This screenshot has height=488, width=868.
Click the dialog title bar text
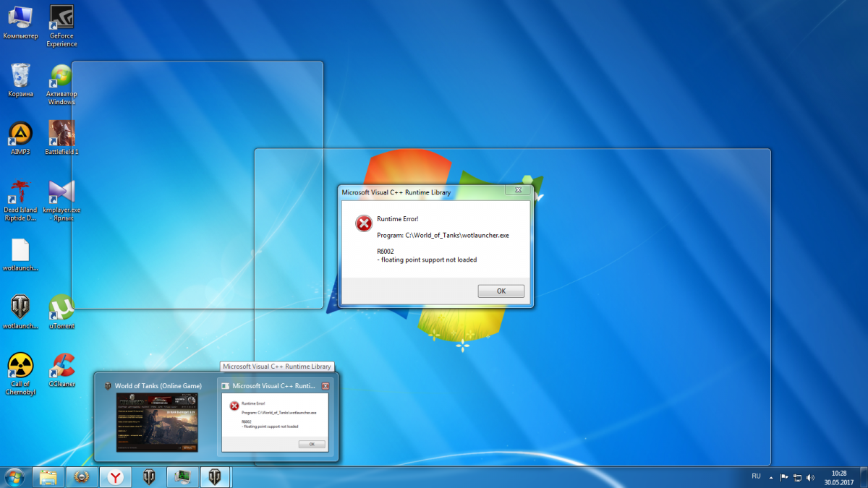click(396, 192)
